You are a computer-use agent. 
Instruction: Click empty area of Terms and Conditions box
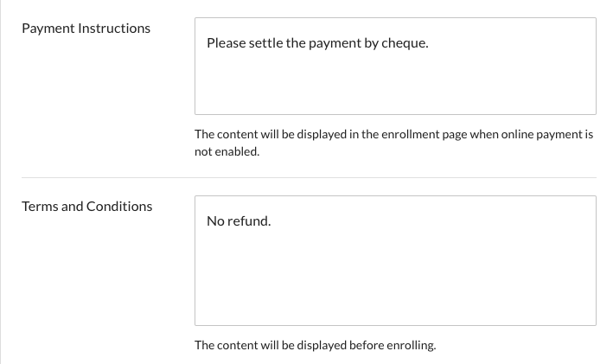coord(394,277)
